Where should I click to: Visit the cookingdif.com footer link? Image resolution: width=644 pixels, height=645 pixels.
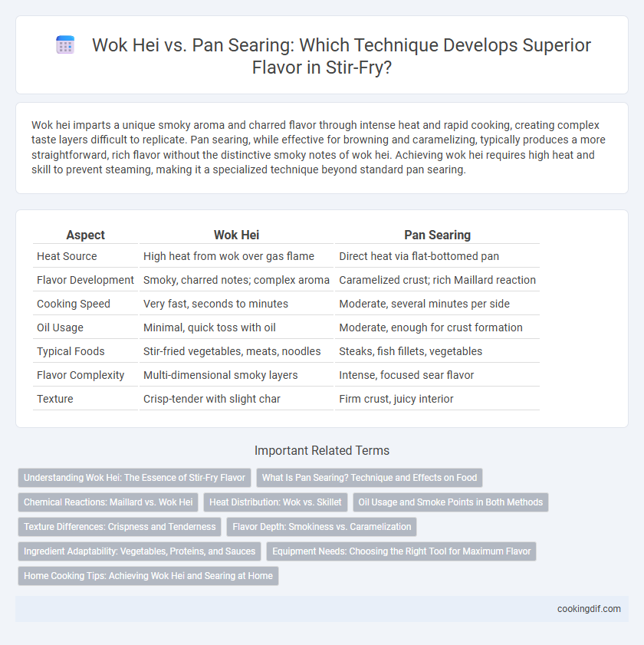pos(589,609)
